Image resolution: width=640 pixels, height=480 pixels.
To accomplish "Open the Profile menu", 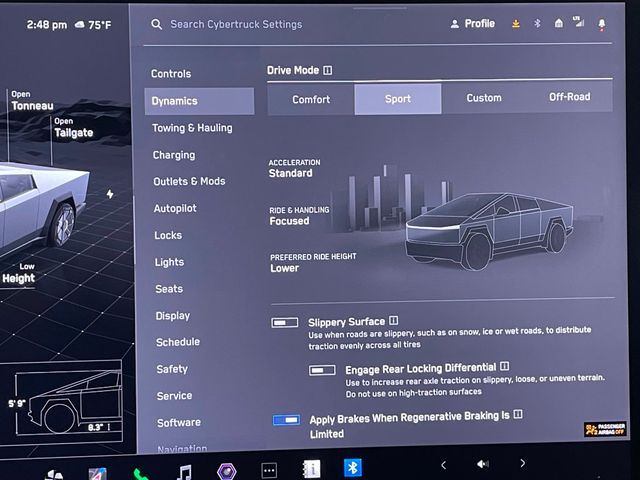I will (x=473, y=24).
